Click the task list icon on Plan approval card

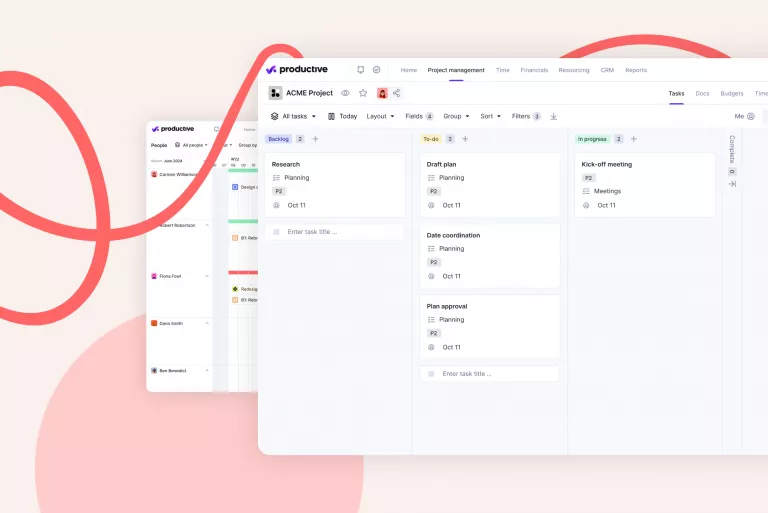click(431, 319)
